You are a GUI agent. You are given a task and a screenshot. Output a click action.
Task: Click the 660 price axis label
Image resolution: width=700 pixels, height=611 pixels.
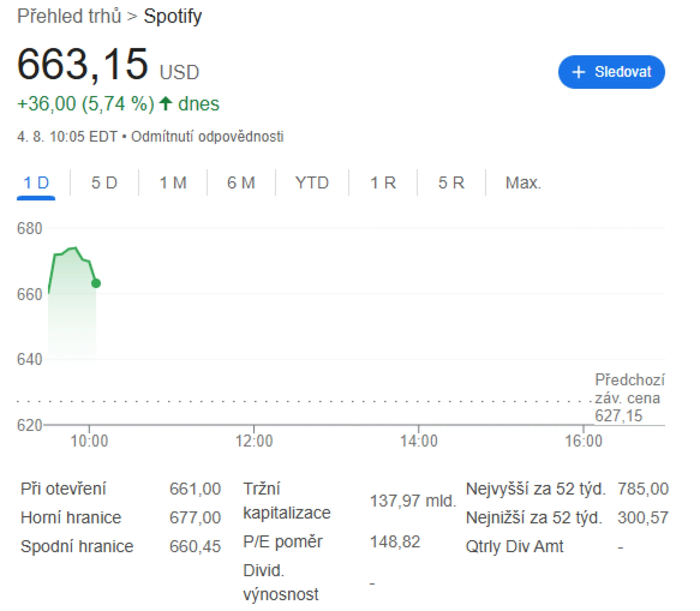[29, 294]
